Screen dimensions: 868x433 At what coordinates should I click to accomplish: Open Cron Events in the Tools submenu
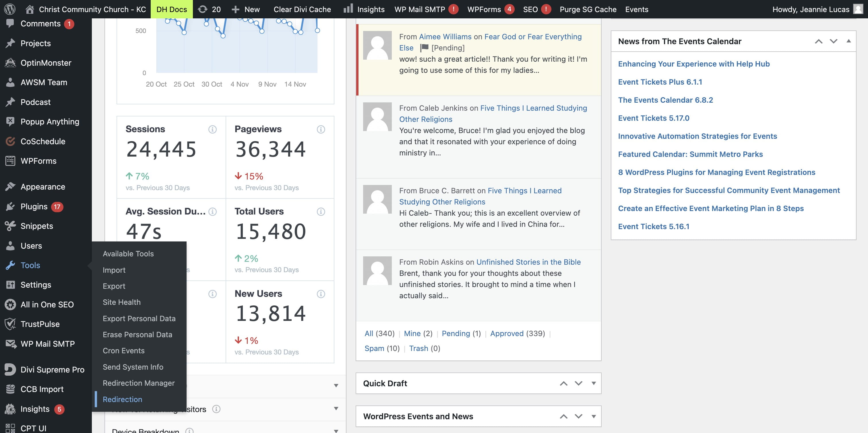click(x=124, y=351)
